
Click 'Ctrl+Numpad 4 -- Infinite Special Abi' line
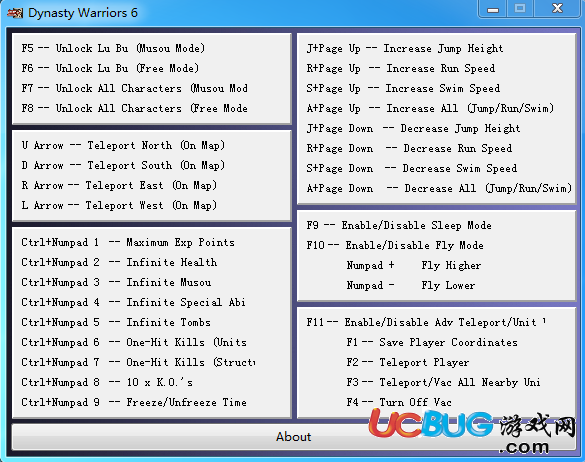point(133,302)
